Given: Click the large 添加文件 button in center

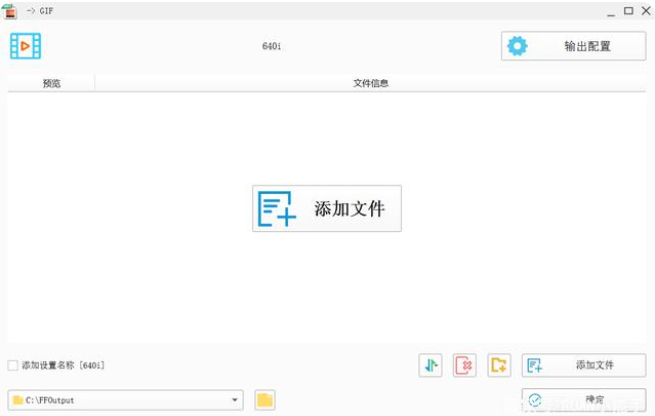Looking at the screenshot, I should click(327, 208).
